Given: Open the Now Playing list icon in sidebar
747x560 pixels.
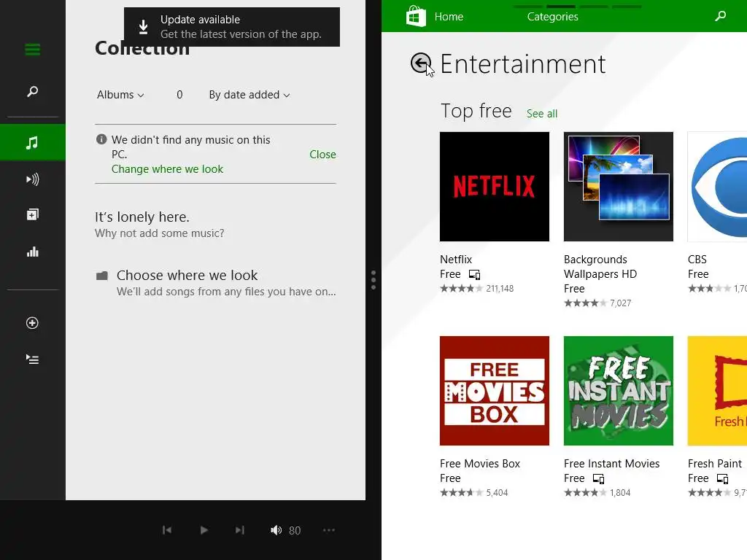Looking at the screenshot, I should (x=32, y=359).
